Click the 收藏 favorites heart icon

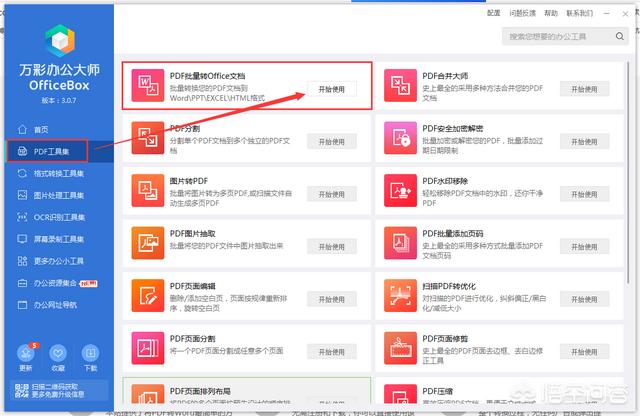(58, 353)
